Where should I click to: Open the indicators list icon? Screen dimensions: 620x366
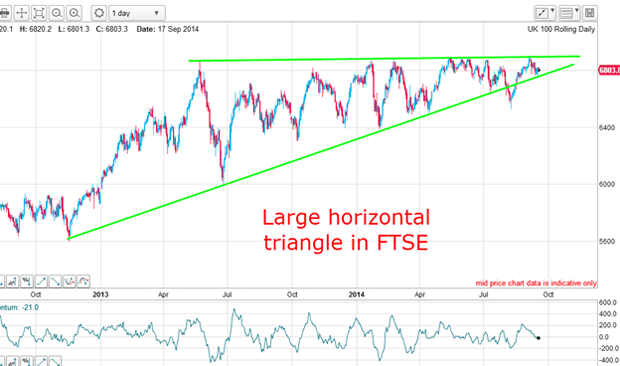(566, 13)
